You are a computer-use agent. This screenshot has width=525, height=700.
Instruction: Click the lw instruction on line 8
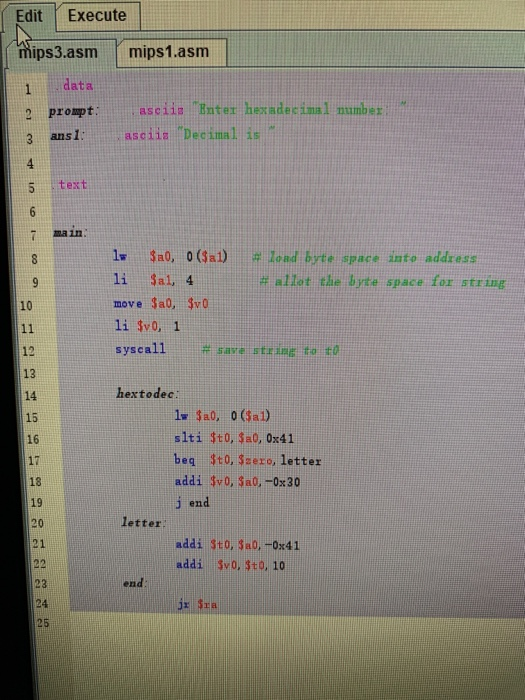pyautogui.click(x=170, y=256)
